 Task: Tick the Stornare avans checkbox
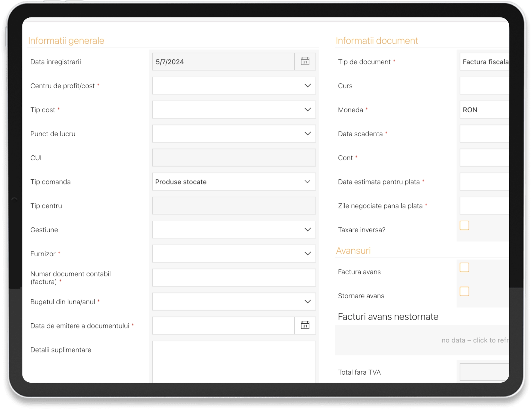(x=464, y=291)
